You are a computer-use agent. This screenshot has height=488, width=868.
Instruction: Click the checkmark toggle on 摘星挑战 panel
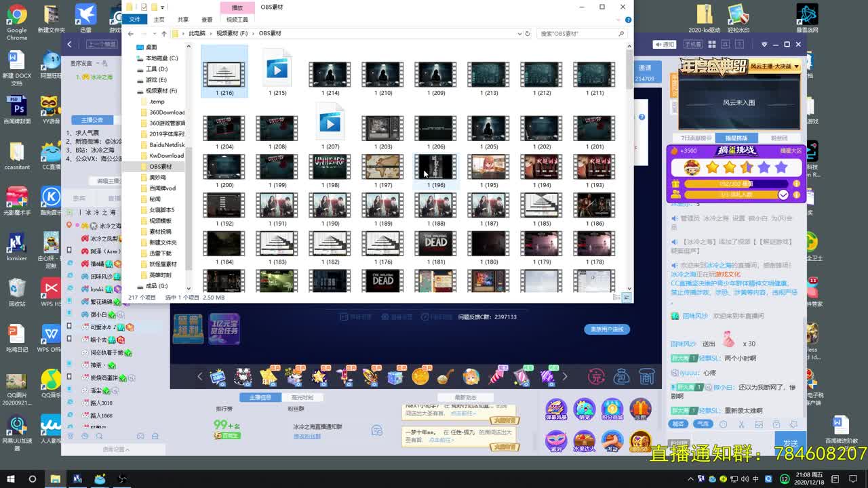783,195
